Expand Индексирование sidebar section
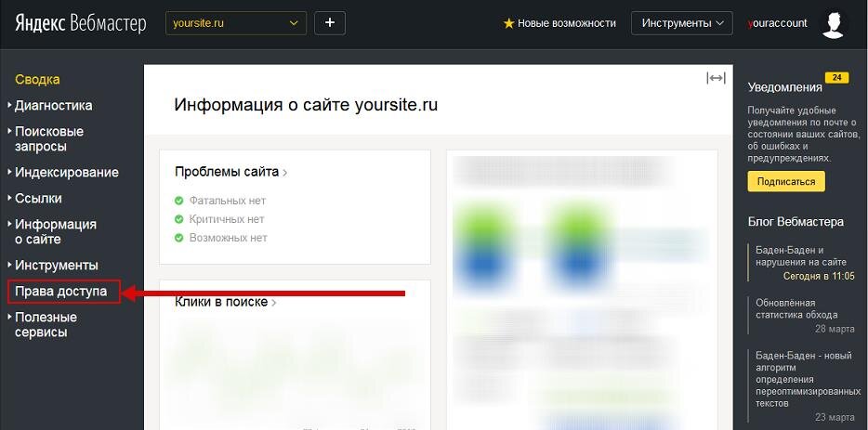The image size is (868, 430). point(66,172)
